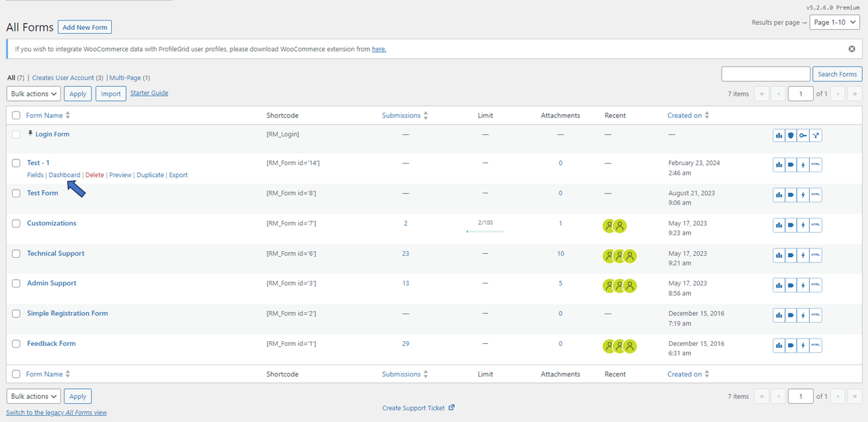Open the Page 1-10 results dropdown
Screen dimensions: 868x422
834,22
